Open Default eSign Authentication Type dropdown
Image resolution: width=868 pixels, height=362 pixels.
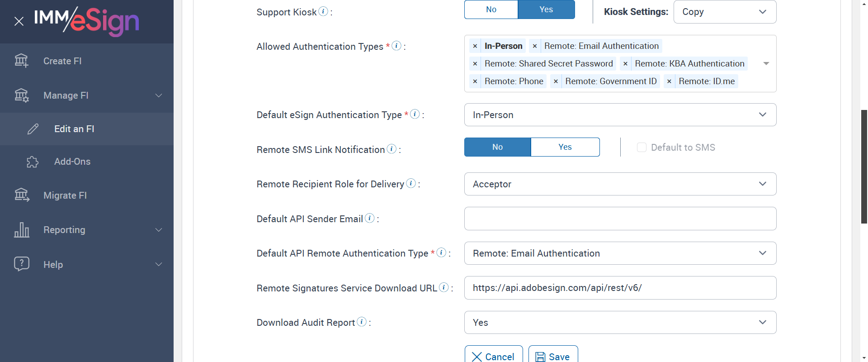(x=620, y=115)
